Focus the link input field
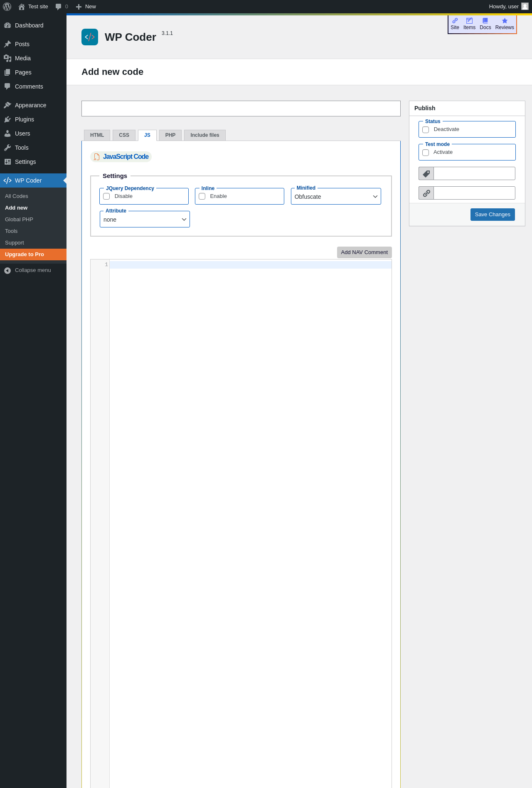 (474, 193)
